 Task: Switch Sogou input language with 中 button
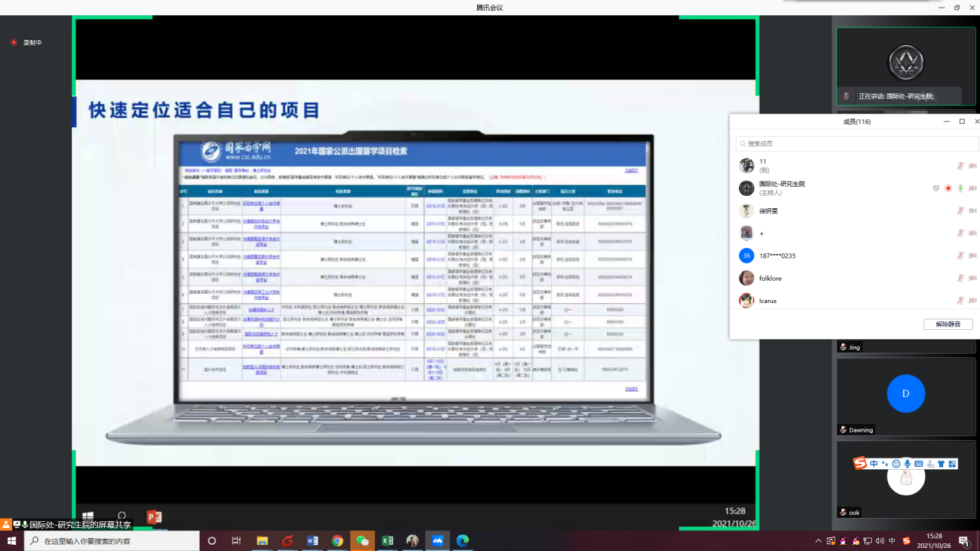click(874, 464)
